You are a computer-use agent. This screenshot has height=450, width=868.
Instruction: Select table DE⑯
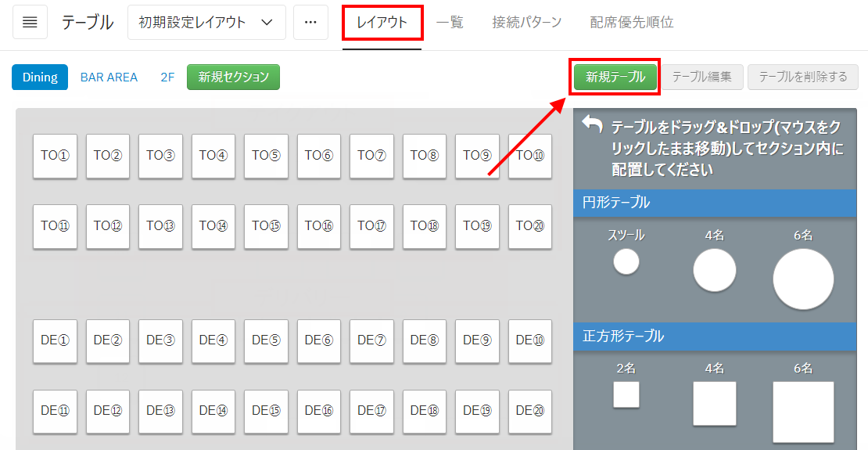click(319, 412)
